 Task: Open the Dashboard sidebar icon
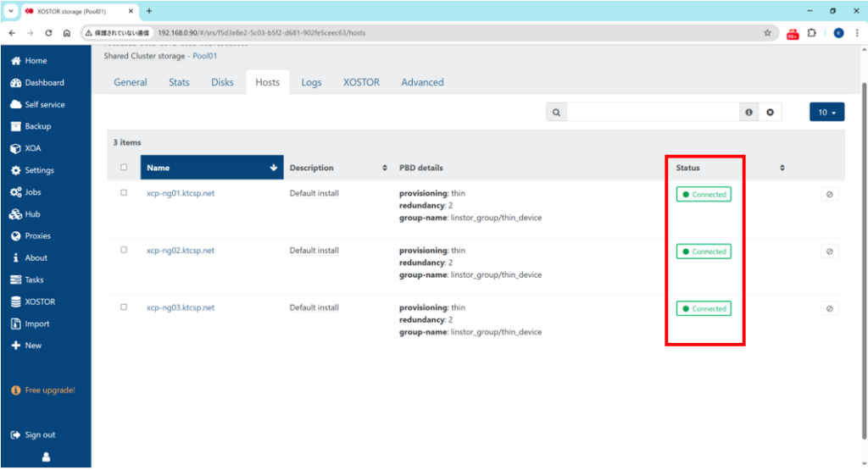[x=16, y=83]
